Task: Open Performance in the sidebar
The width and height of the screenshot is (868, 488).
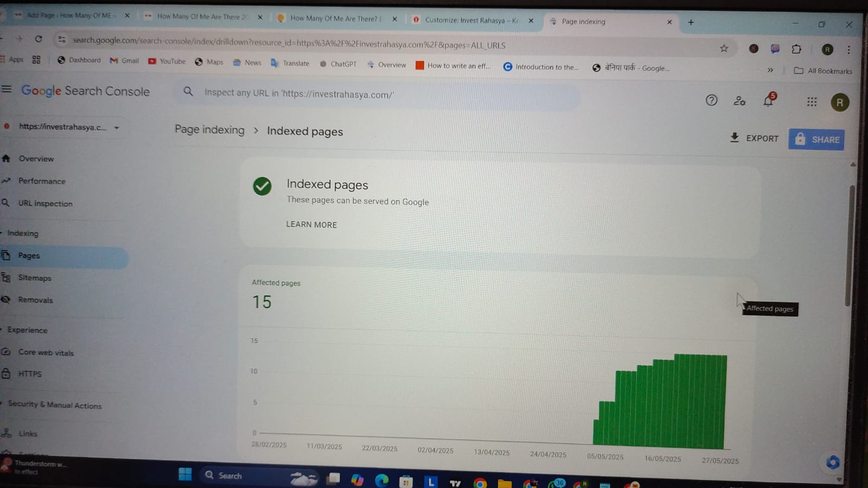Action: click(42, 181)
